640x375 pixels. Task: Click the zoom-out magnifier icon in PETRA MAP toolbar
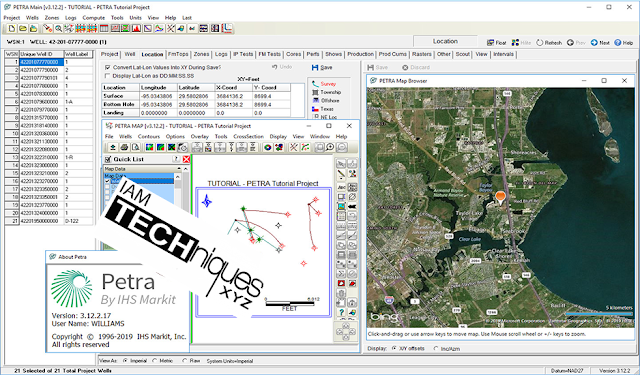tap(342, 147)
